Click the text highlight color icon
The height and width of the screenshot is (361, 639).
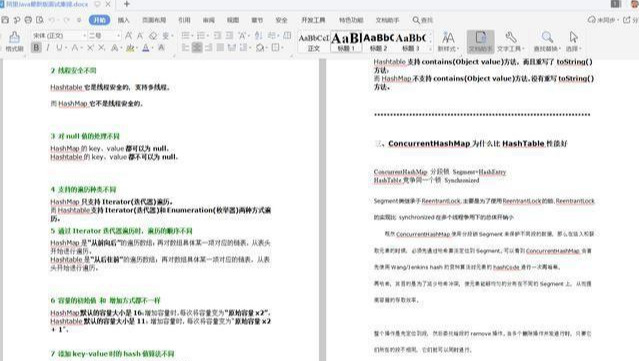click(x=130, y=48)
